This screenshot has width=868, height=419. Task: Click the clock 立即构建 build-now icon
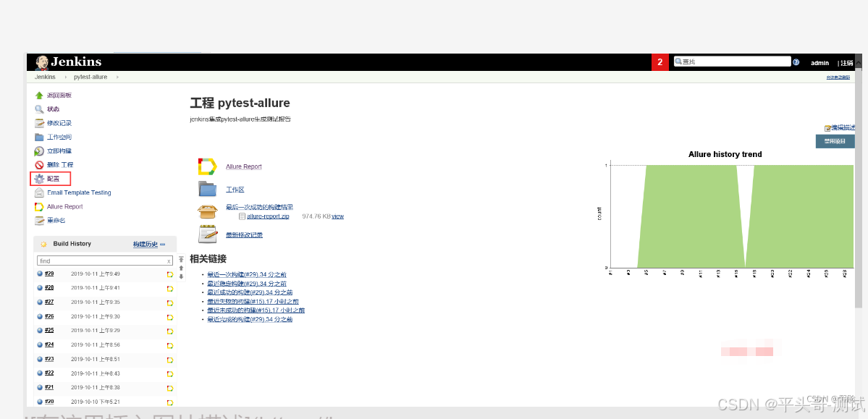pos(39,151)
